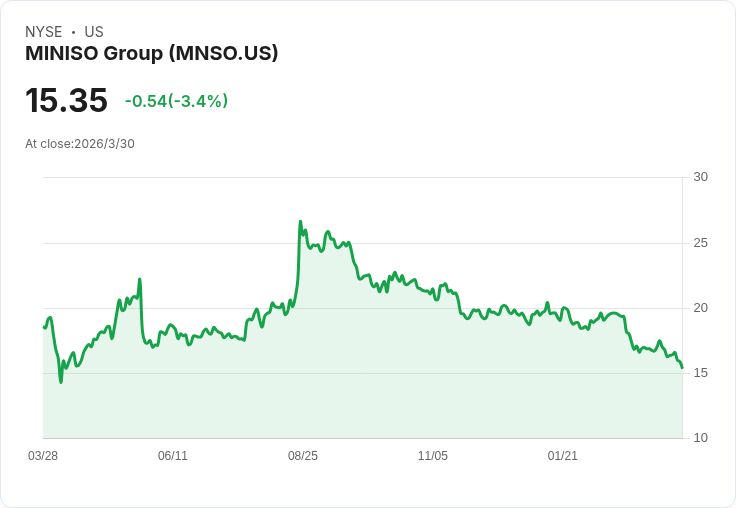Click the lowest dip of the price line
Image resolution: width=736 pixels, height=508 pixels.
click(x=61, y=382)
